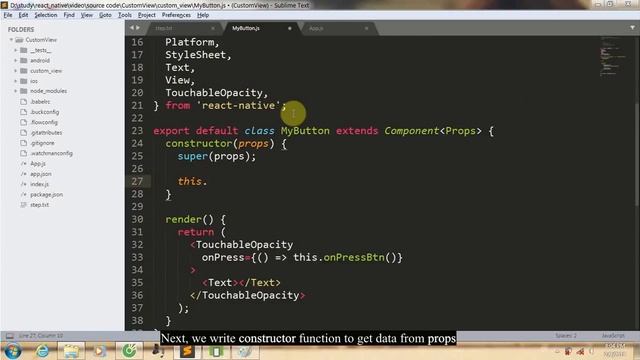Open .flowconfig file in sidebar
The height and width of the screenshot is (360, 640).
[44, 122]
